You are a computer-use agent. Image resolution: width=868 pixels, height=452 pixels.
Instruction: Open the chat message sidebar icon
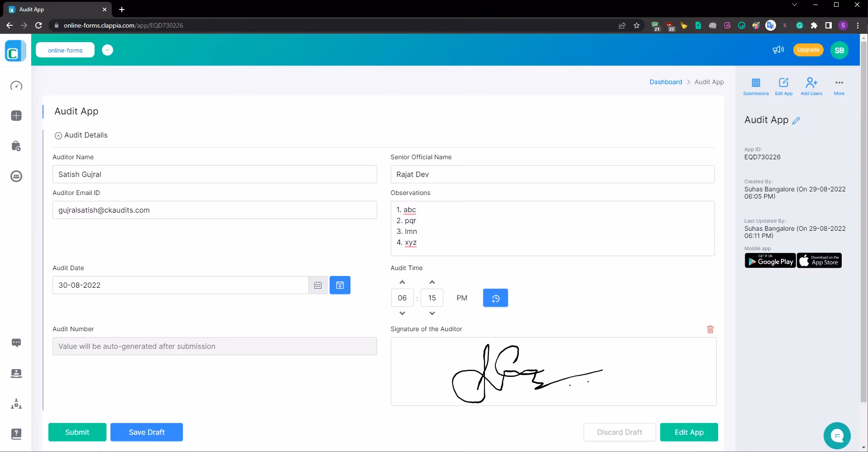pyautogui.click(x=16, y=343)
